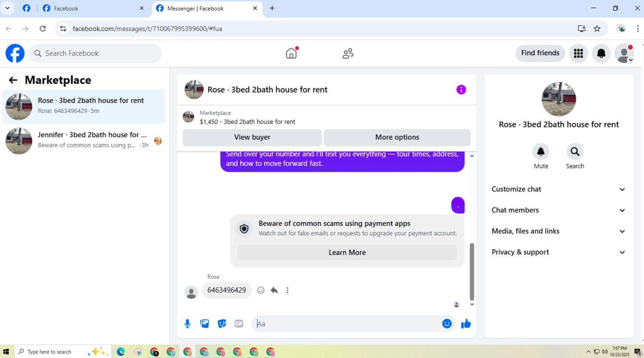
Task: Open conversation information purple icon
Action: point(461,90)
